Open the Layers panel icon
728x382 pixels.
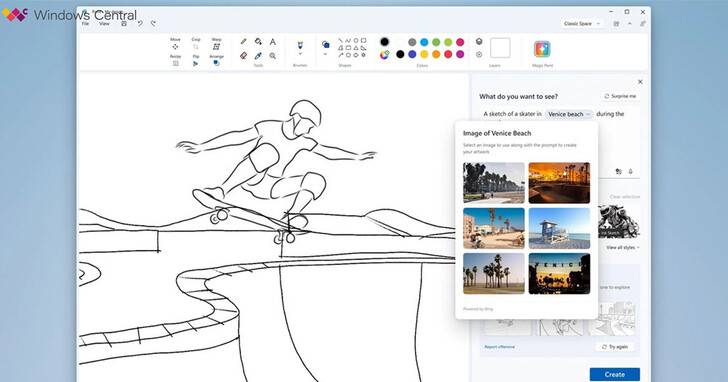click(x=479, y=42)
